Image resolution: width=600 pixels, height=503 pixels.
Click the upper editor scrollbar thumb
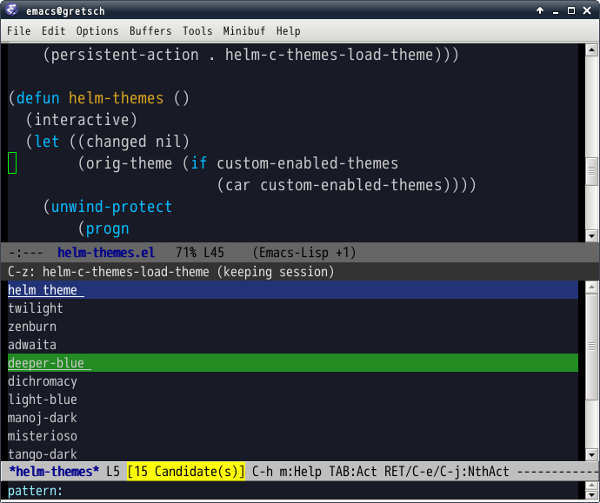tap(592, 171)
